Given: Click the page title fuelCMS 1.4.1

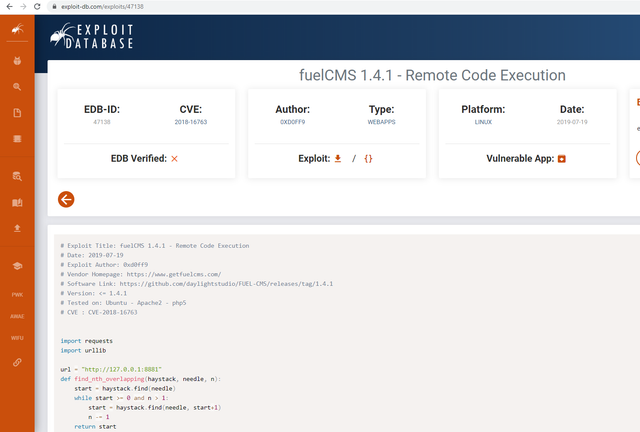Looking at the screenshot, I should point(432,75).
